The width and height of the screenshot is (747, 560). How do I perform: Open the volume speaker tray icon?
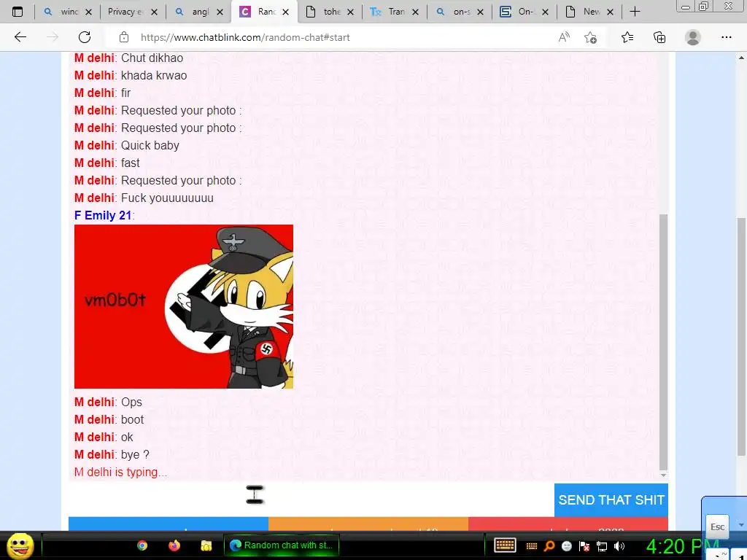(619, 546)
